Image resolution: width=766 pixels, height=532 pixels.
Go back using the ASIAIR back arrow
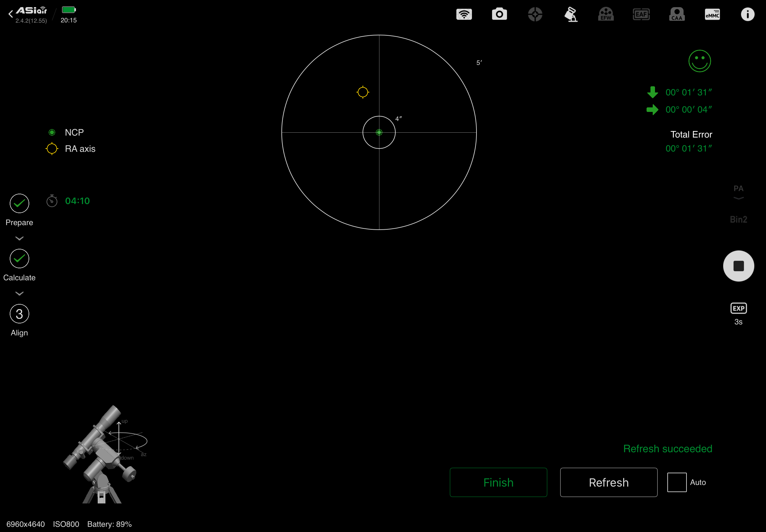[x=11, y=14]
